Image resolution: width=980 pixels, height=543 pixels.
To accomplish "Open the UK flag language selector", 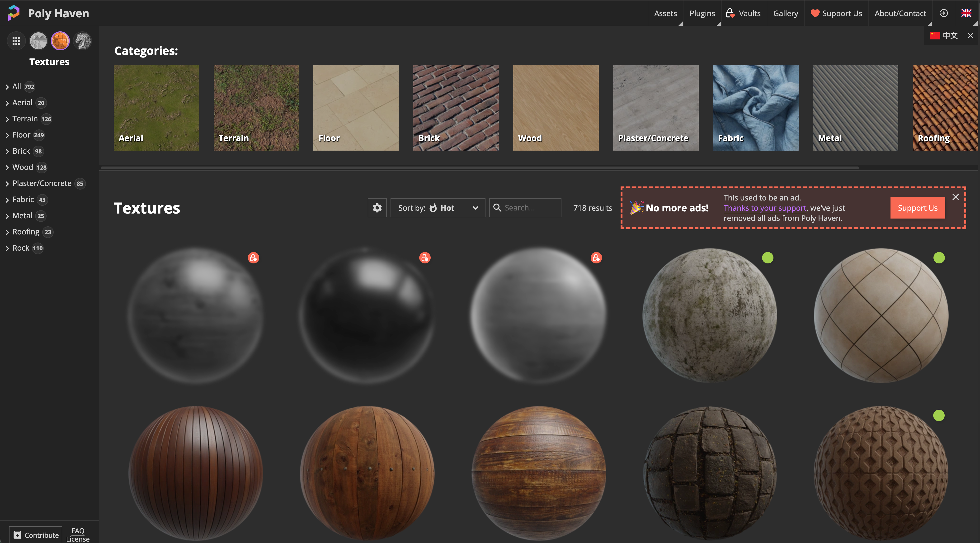I will click(966, 13).
